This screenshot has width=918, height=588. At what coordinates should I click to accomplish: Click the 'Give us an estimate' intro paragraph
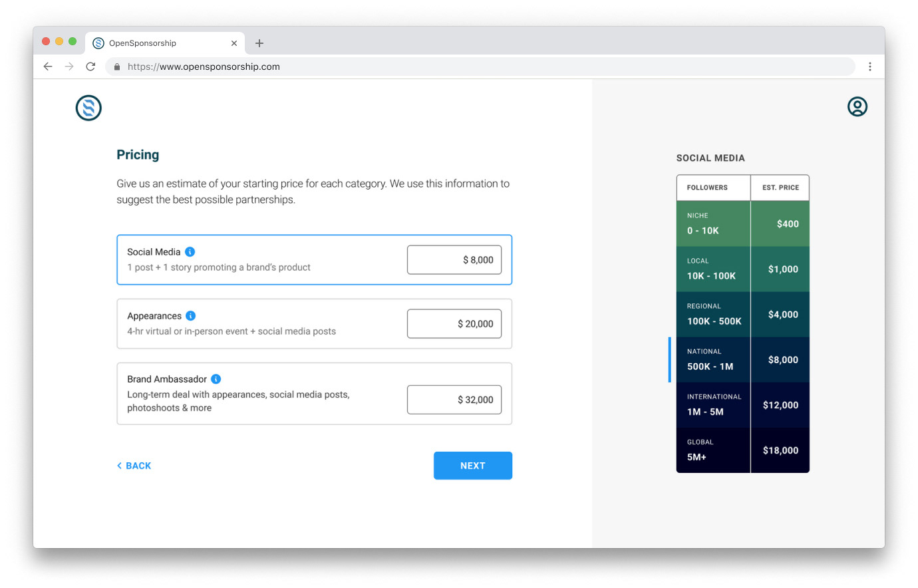click(313, 192)
